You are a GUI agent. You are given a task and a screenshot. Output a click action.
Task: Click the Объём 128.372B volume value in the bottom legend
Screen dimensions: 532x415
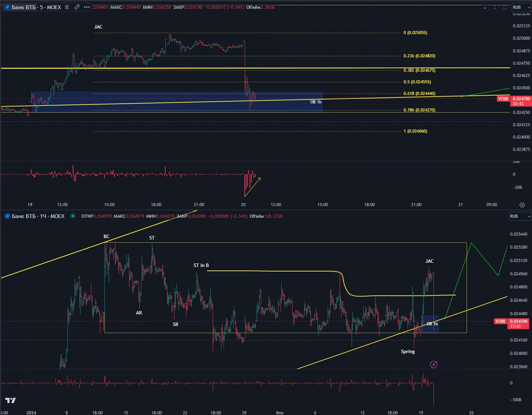(x=266, y=216)
